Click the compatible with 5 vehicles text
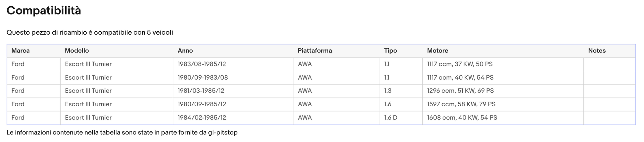The height and width of the screenshot is (142, 644). 90,32
